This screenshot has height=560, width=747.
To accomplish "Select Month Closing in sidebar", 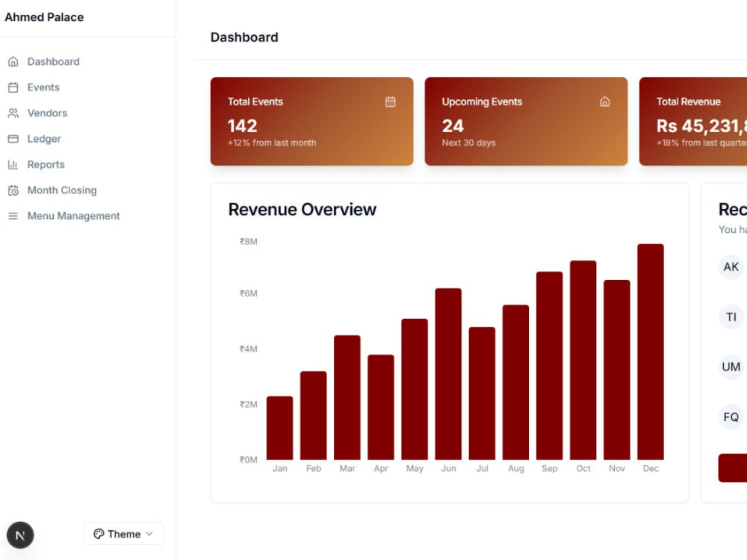I will [62, 190].
